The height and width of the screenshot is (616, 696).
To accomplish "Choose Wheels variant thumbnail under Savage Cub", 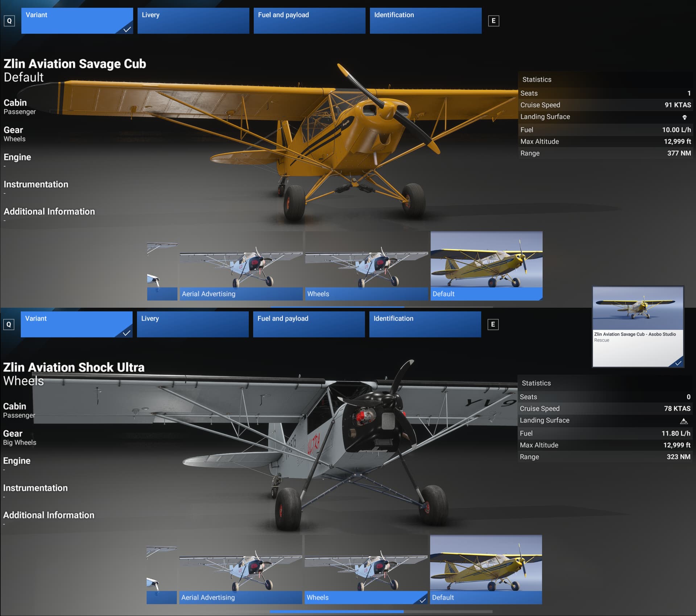I will click(366, 266).
